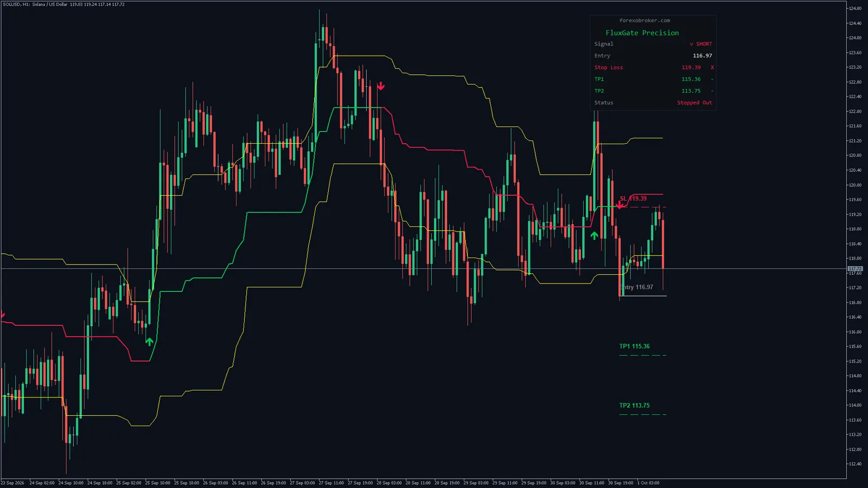The image size is (868, 488).
Task: Click the SHORT signal value in the panel
Action: [x=704, y=44]
